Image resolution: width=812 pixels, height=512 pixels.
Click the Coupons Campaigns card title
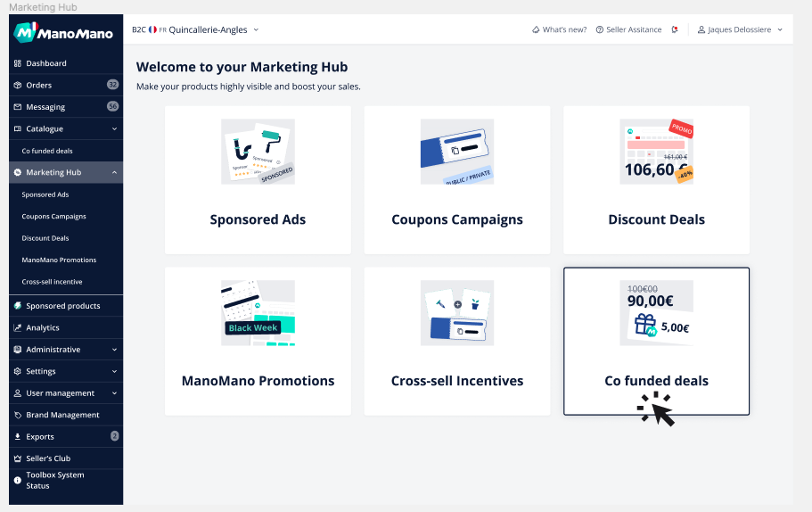[x=457, y=219]
